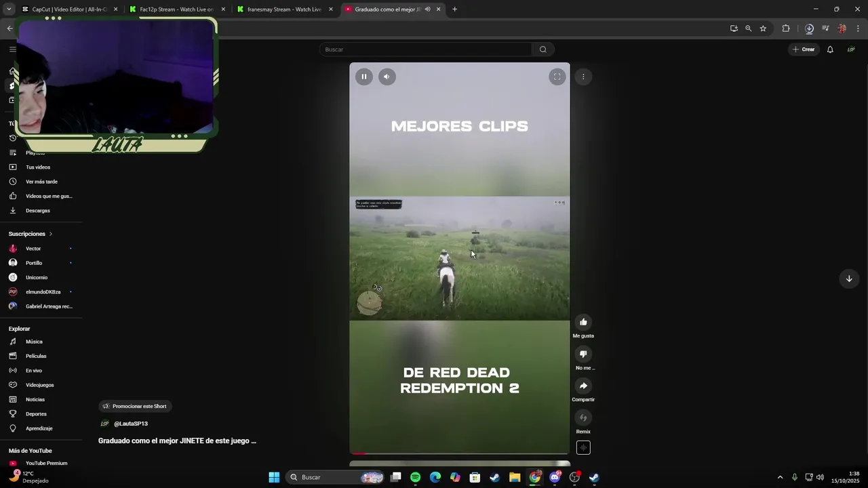Mute the Short's audio
868x488 pixels.
point(387,77)
